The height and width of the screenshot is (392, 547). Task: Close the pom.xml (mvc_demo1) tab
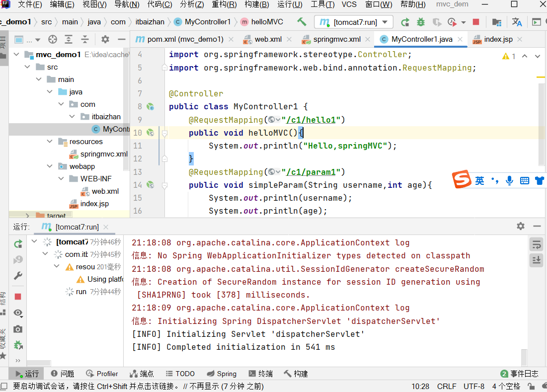231,39
